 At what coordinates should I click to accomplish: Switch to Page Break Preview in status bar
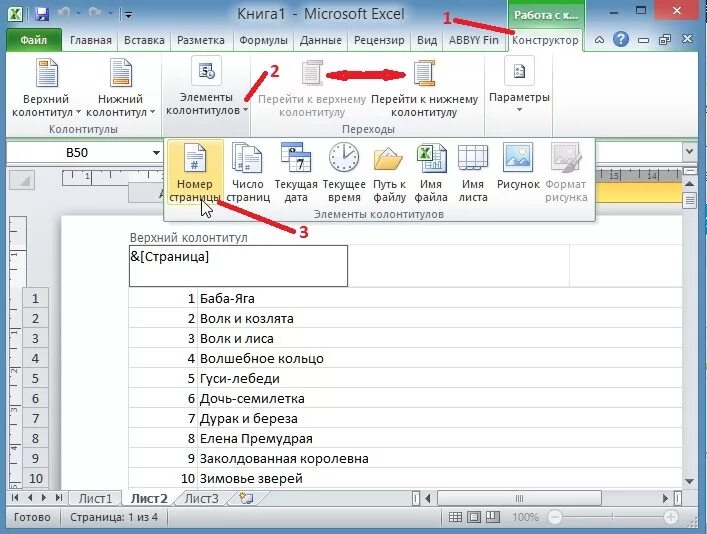point(493,517)
